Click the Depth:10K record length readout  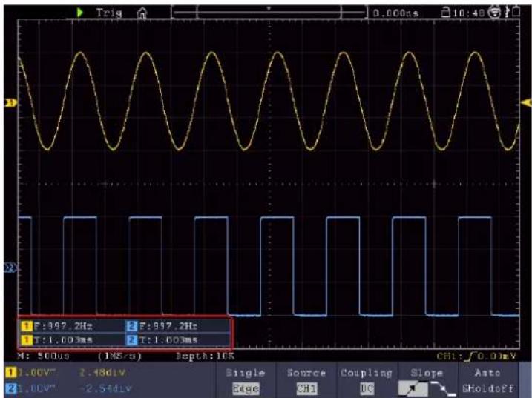pos(205,356)
